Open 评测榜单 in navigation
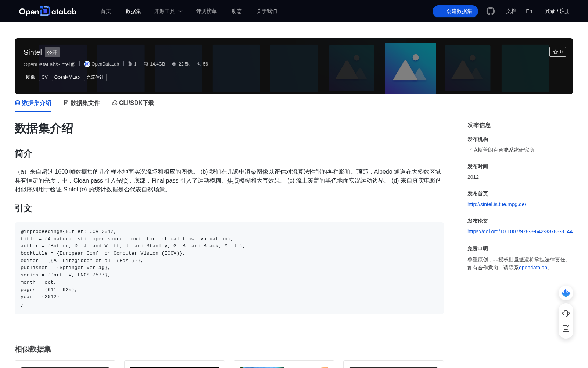 207,11
